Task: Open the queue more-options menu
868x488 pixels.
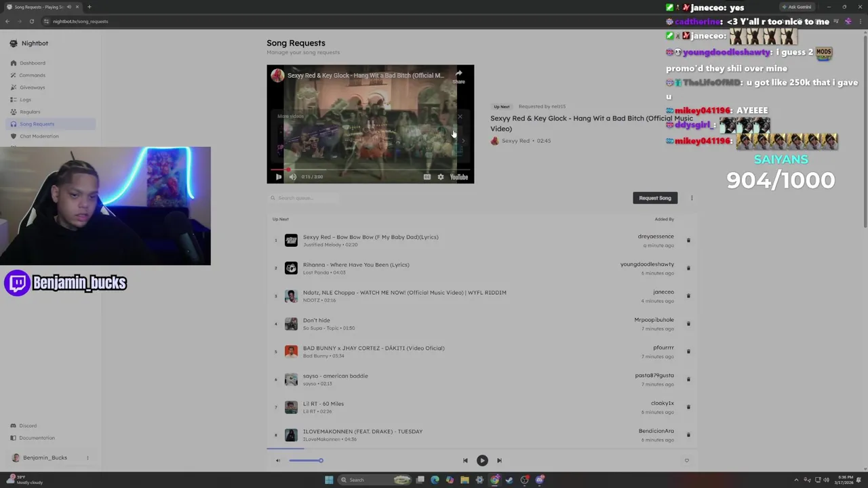Action: tap(692, 198)
